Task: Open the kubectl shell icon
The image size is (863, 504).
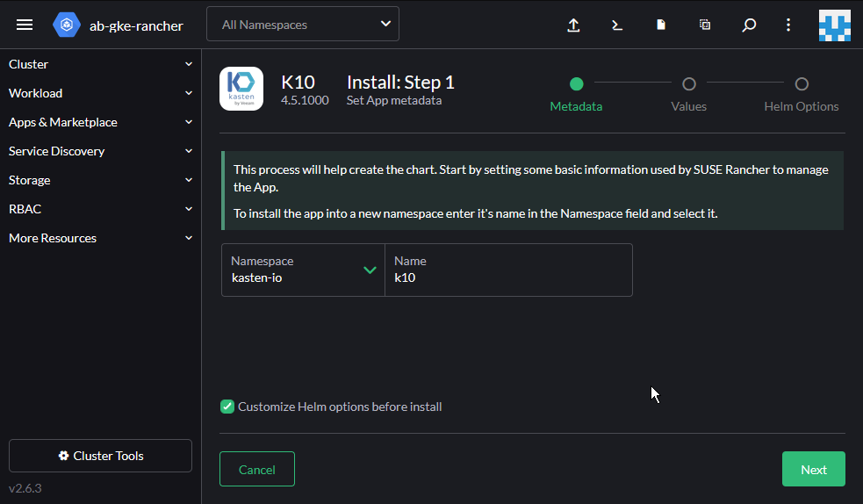Action: pos(617,25)
